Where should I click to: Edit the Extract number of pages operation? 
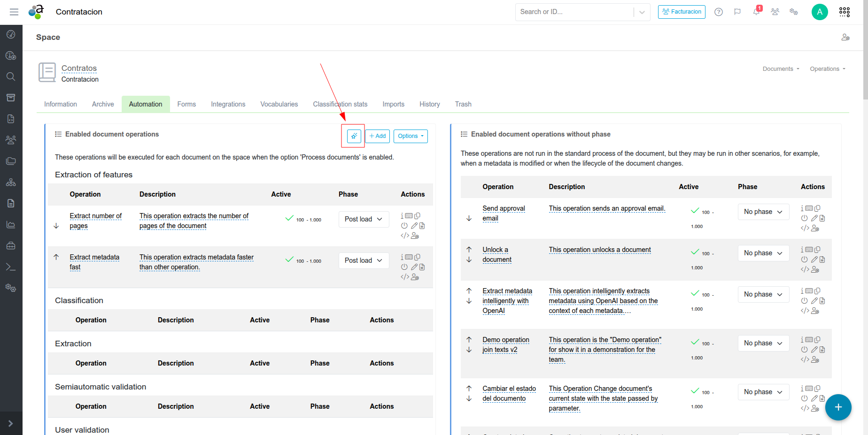pos(414,226)
